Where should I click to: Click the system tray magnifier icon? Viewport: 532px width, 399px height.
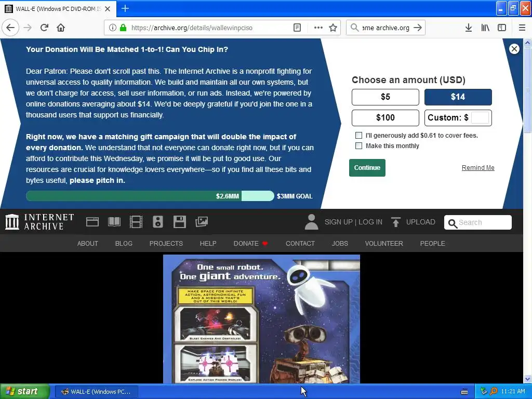(x=494, y=392)
